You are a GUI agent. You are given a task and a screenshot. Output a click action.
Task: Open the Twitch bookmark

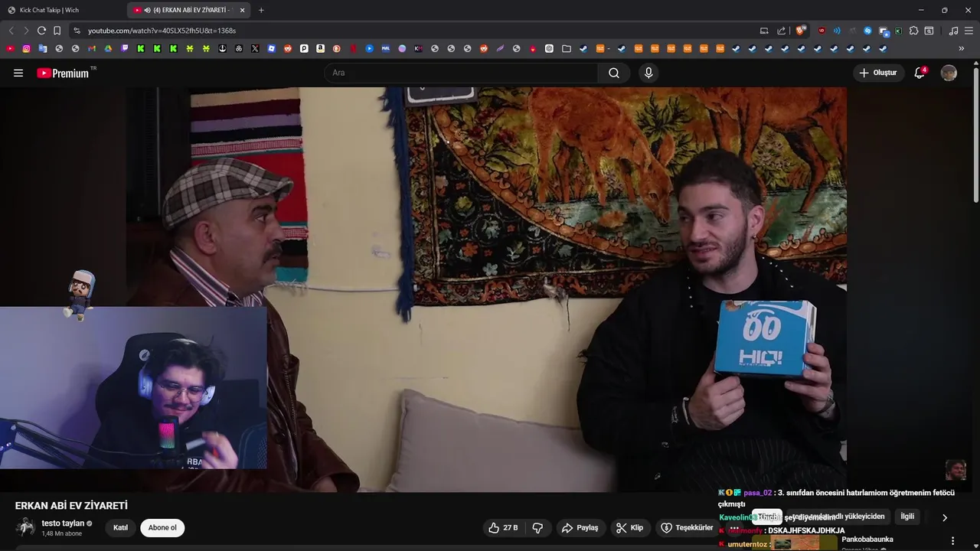pyautogui.click(x=125, y=48)
